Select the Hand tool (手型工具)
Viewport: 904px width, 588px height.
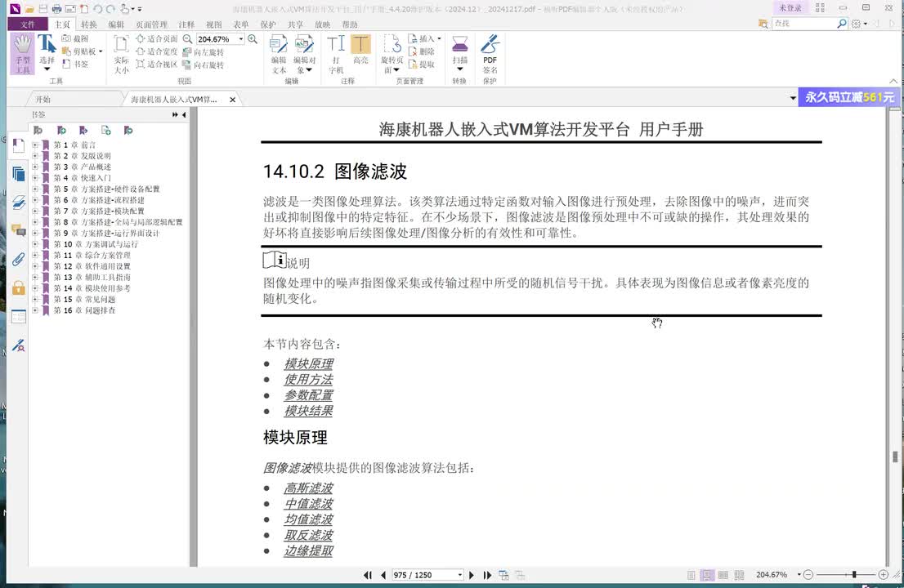click(x=23, y=54)
